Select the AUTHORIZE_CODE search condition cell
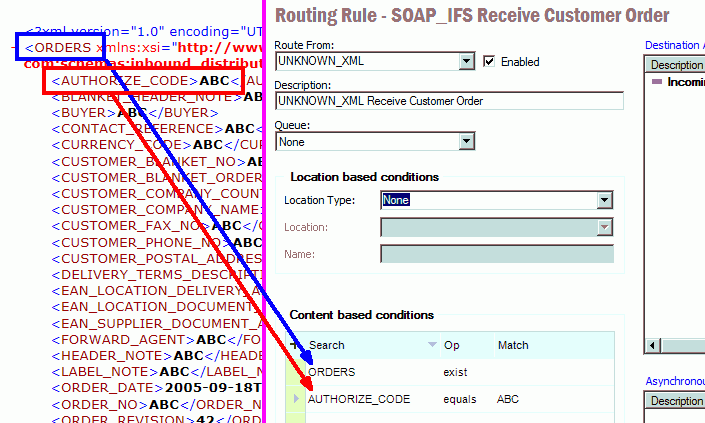This screenshot has height=423, width=705. [x=358, y=399]
